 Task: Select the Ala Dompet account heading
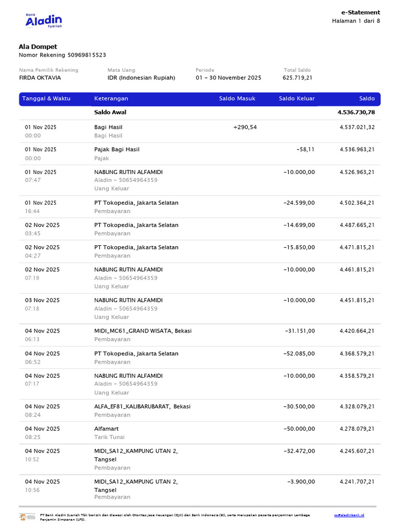point(37,47)
